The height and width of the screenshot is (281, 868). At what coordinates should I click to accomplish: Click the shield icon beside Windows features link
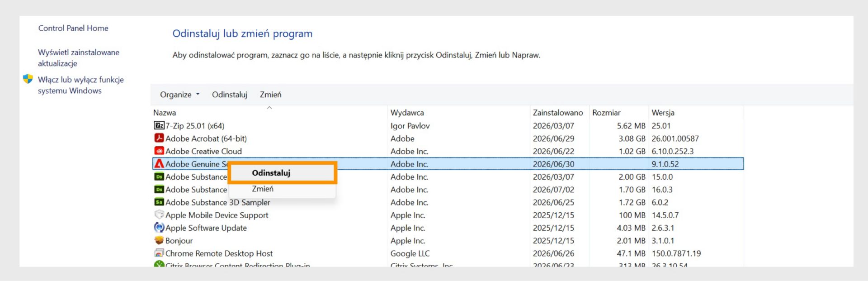point(28,79)
